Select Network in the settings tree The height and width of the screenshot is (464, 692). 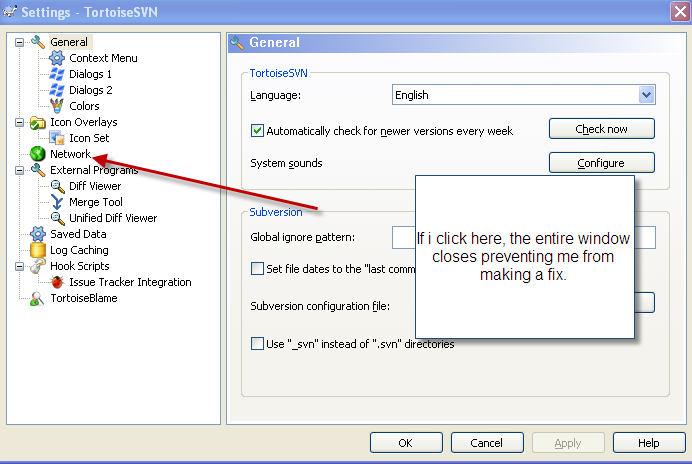71,154
